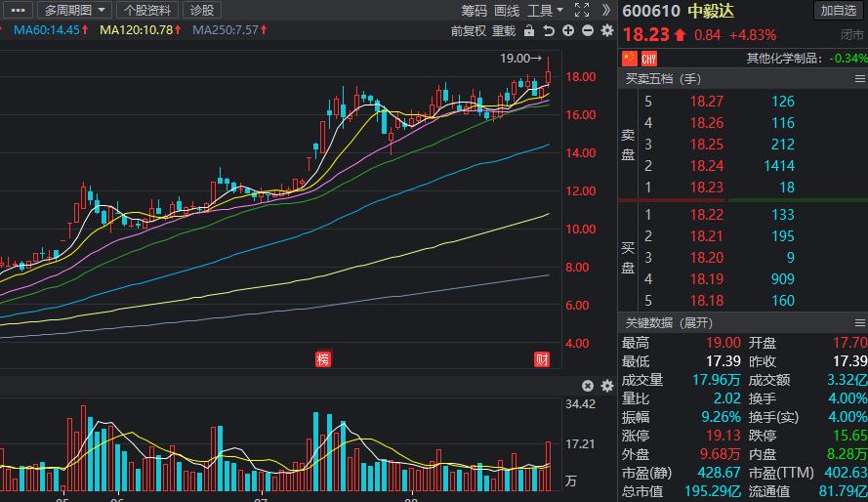
Task: Close the volume indicator panel
Action: 588,386
